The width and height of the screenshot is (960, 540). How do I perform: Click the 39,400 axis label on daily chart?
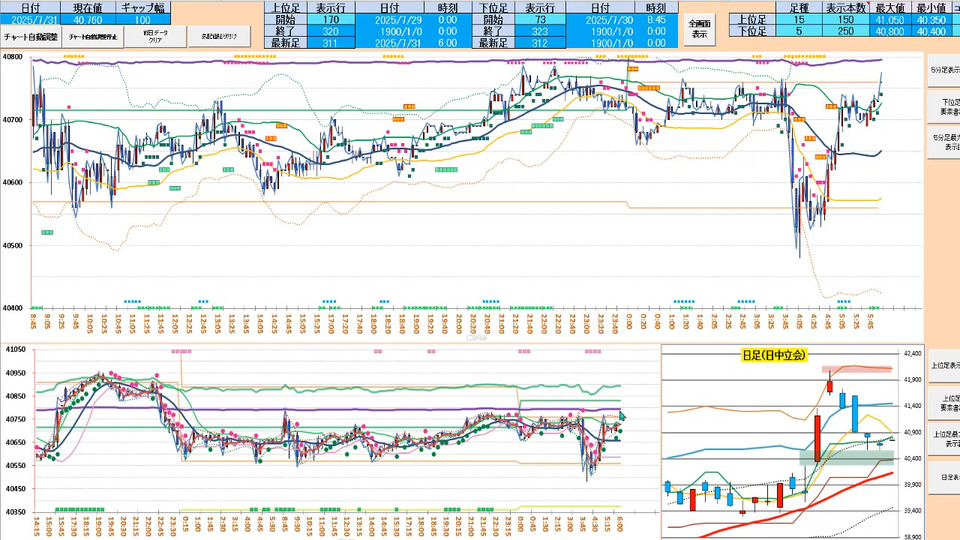tap(912, 511)
